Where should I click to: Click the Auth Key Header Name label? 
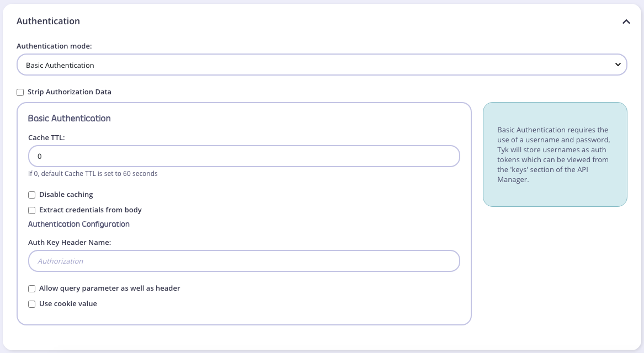[x=70, y=242]
